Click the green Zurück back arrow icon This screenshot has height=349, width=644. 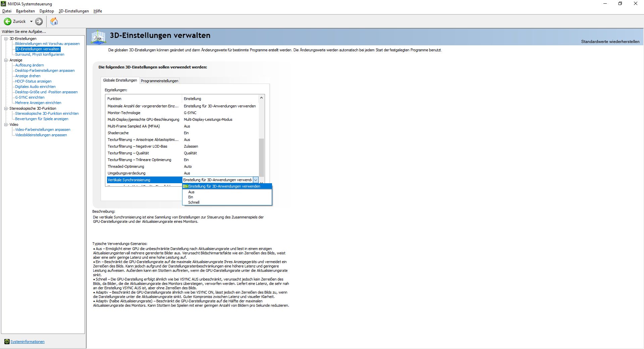[x=7, y=21]
